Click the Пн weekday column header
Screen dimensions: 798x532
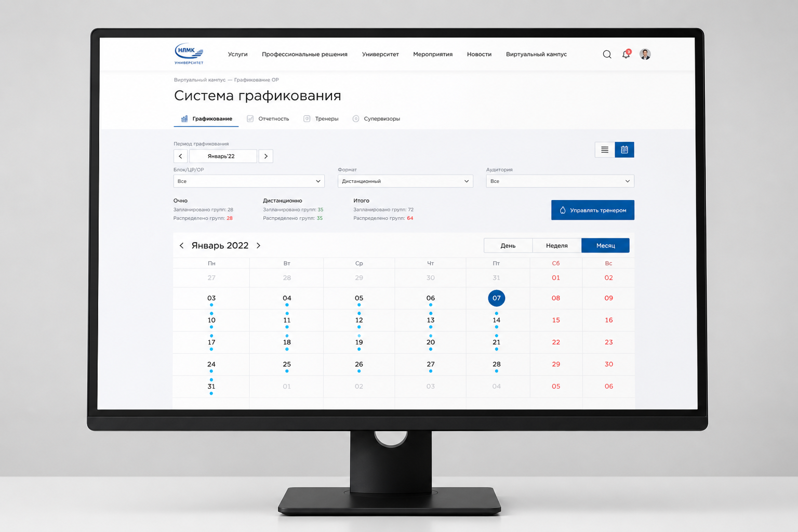[211, 263]
